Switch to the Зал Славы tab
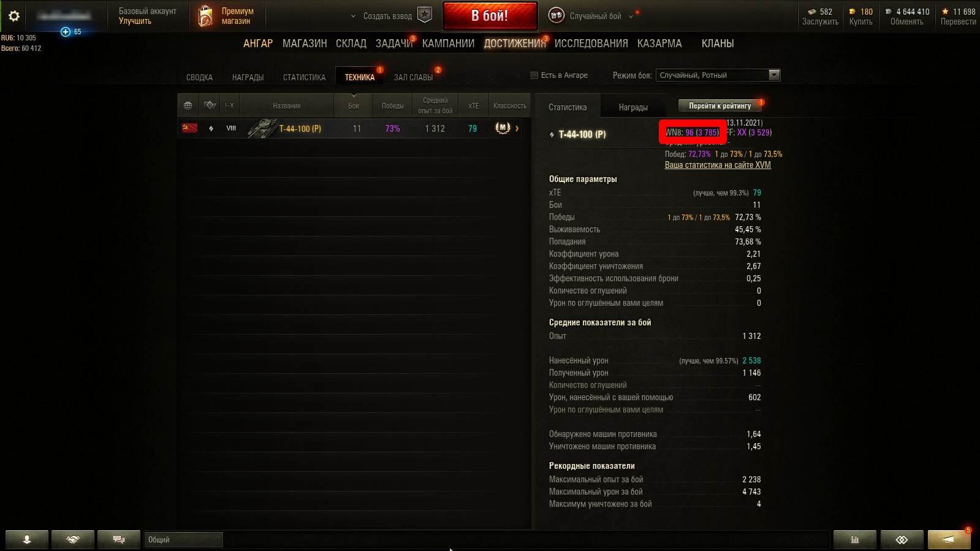The image size is (980, 551). point(413,77)
